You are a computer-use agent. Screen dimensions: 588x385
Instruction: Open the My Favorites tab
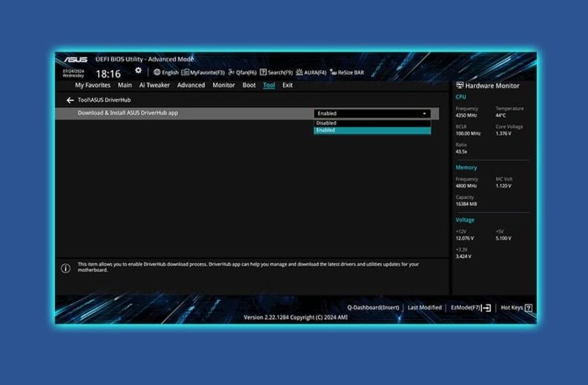tap(92, 85)
